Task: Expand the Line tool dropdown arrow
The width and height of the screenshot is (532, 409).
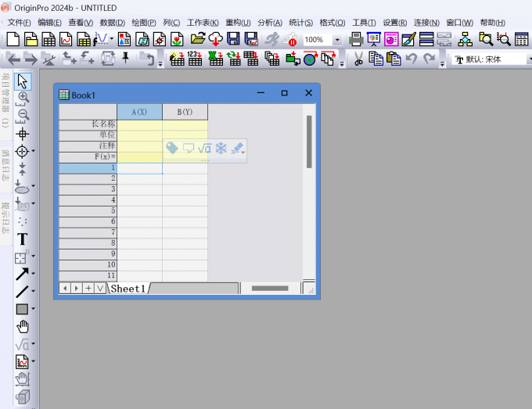Action: (33, 291)
